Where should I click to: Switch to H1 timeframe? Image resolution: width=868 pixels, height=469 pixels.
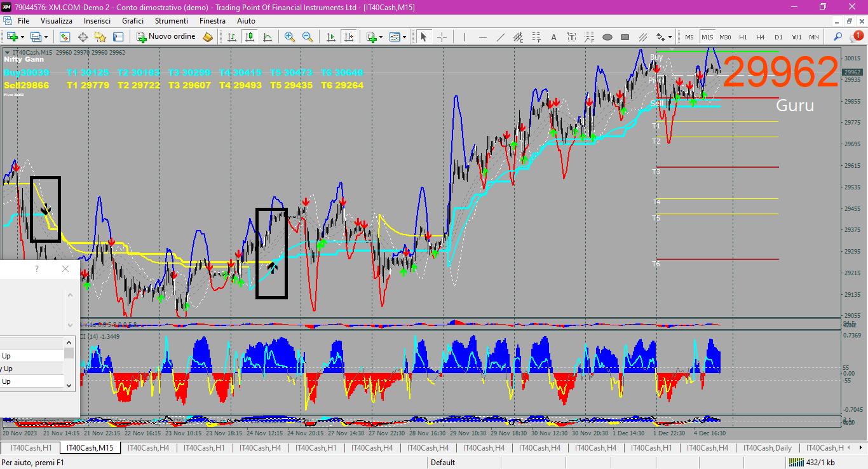point(743,37)
